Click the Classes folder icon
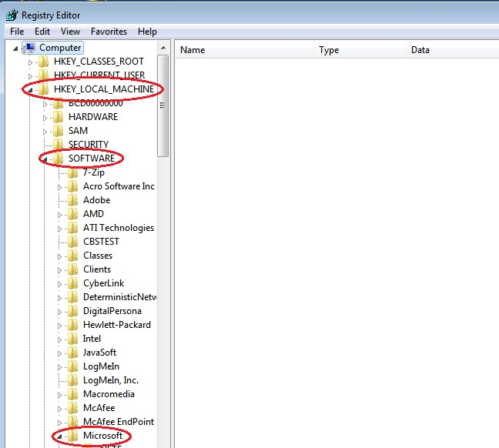This screenshot has width=499, height=448. click(73, 256)
